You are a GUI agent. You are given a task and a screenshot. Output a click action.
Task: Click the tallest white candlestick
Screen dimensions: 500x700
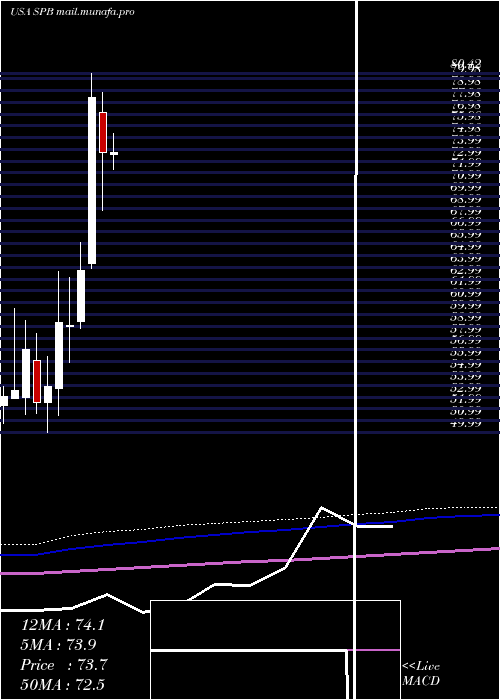point(92,180)
